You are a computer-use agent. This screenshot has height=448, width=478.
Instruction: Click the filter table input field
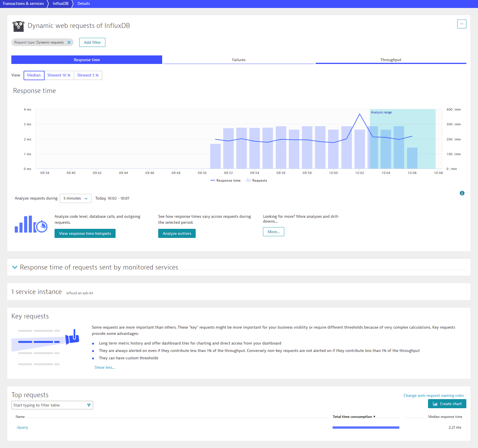tap(52, 405)
